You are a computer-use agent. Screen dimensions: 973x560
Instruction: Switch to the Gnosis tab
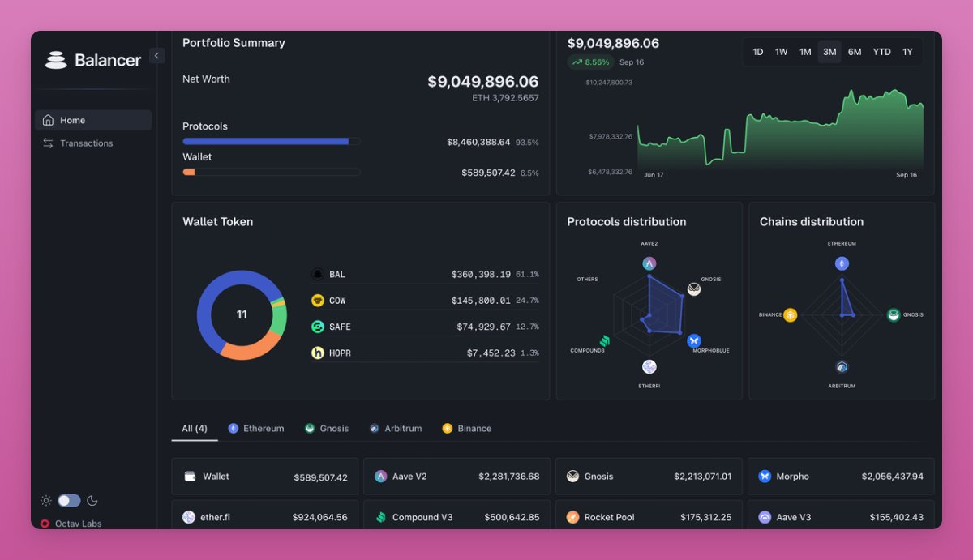coord(327,429)
